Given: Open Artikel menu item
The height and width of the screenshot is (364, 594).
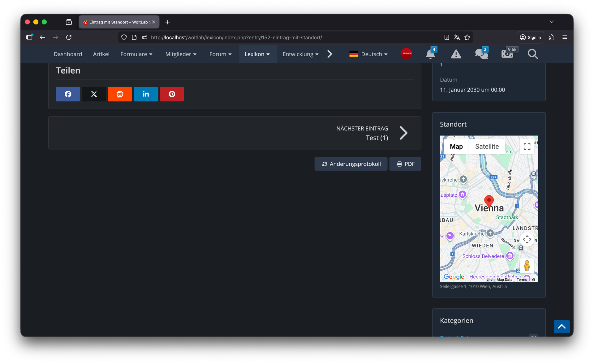Looking at the screenshot, I should click(101, 54).
